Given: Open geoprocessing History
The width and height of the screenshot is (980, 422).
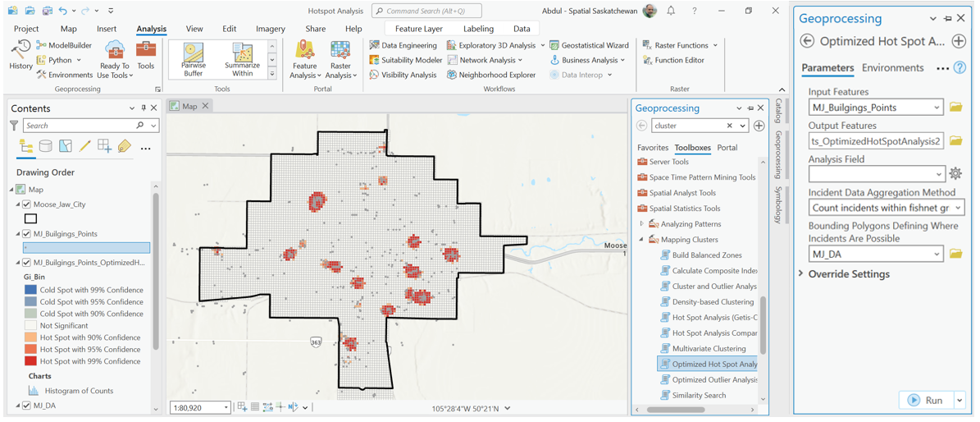Looking at the screenshot, I should [x=21, y=55].
